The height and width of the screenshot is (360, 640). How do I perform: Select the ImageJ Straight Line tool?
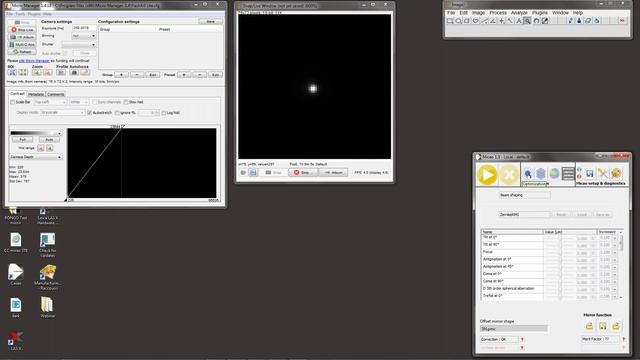pyautogui.click(x=484, y=20)
